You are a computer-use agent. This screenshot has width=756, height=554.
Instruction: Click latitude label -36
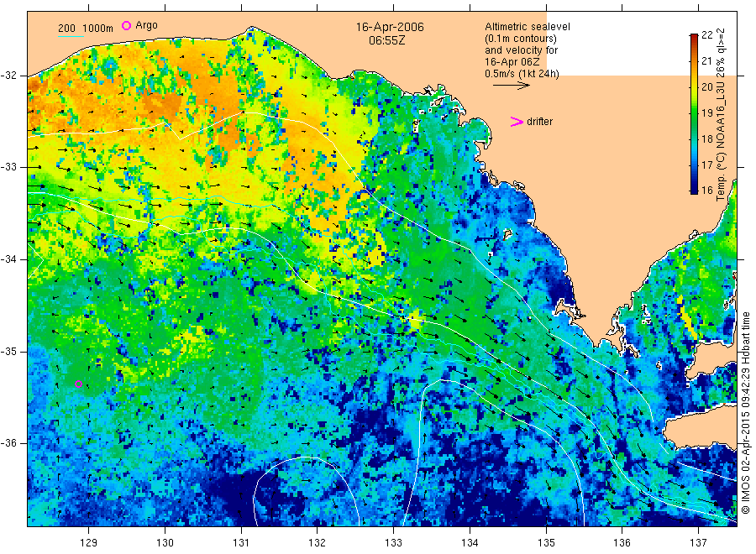click(x=8, y=443)
